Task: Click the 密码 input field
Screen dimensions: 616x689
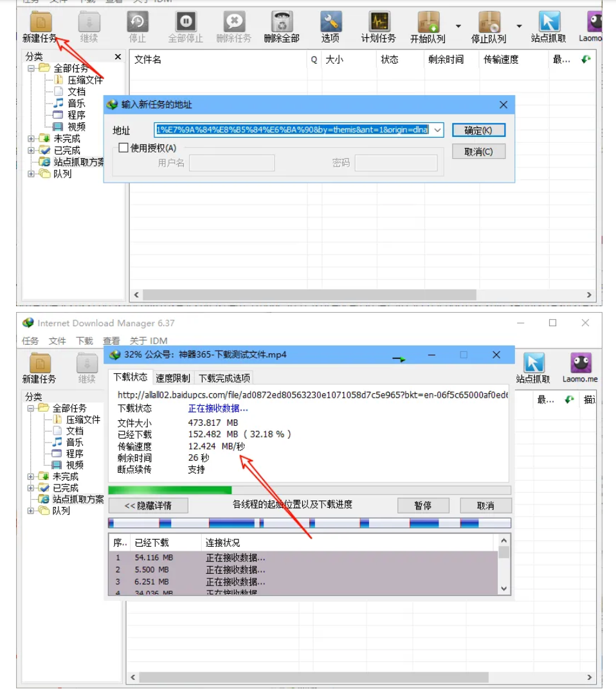Action: point(396,163)
